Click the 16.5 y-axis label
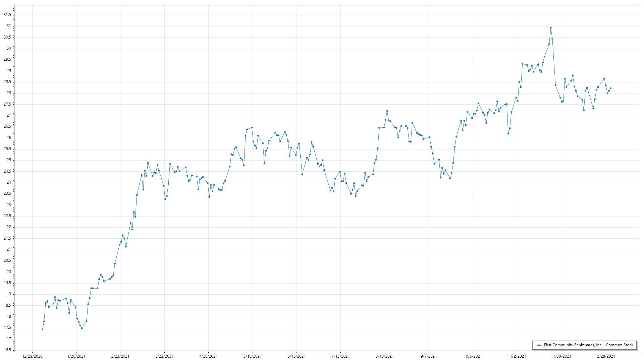This screenshot has height=362, width=644. [7, 350]
